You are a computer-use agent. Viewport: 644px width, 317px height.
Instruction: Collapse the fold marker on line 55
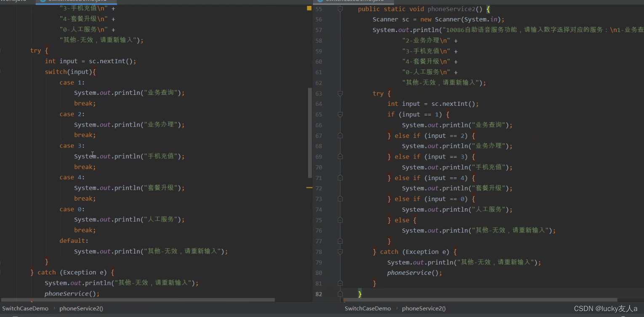point(340,9)
